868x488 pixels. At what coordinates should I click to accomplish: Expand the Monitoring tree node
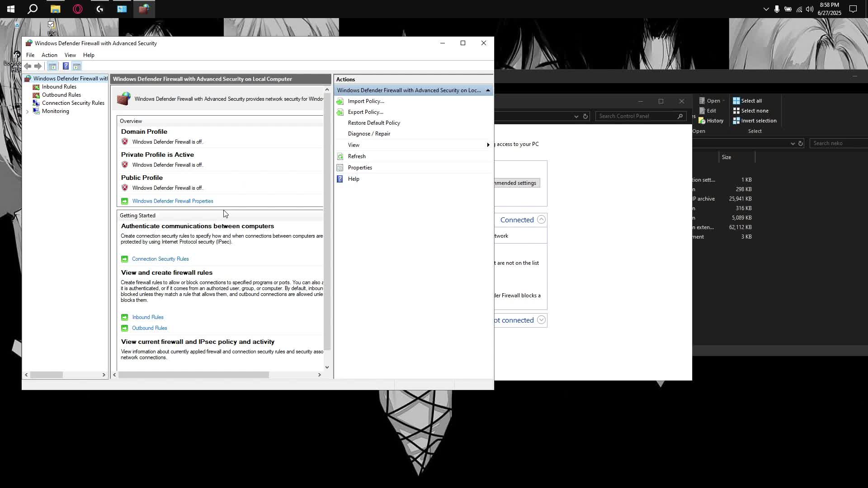click(x=27, y=112)
